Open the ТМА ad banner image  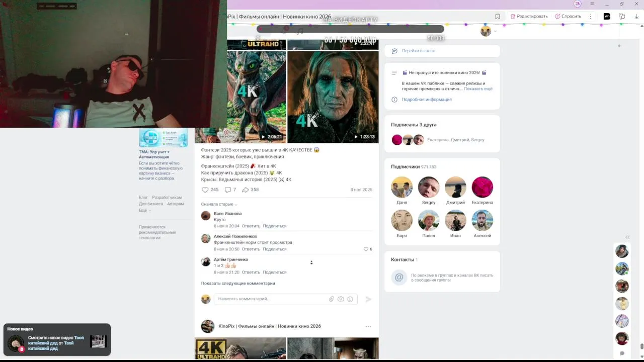[163, 137]
